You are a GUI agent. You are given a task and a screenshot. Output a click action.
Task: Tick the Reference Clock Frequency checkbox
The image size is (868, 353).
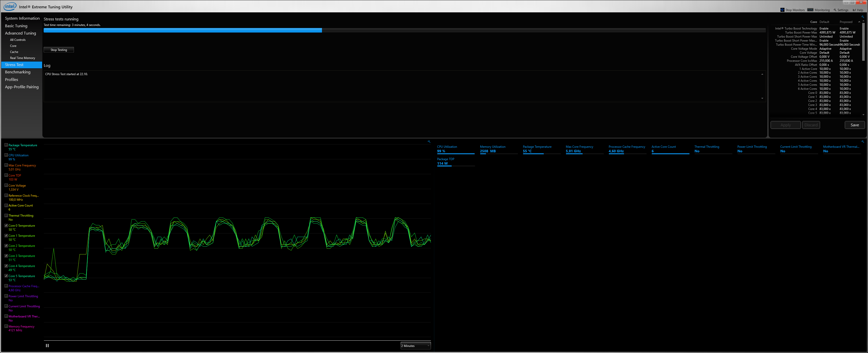pos(6,195)
